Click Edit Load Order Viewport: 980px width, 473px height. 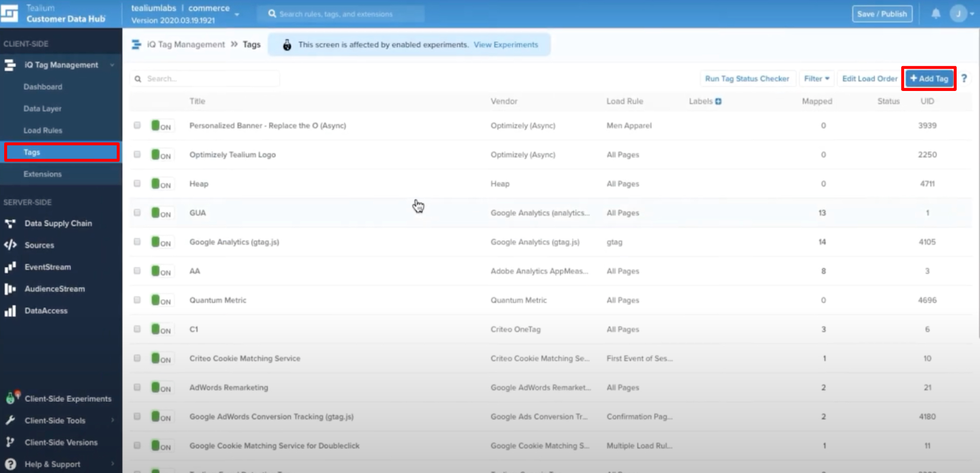click(869, 78)
